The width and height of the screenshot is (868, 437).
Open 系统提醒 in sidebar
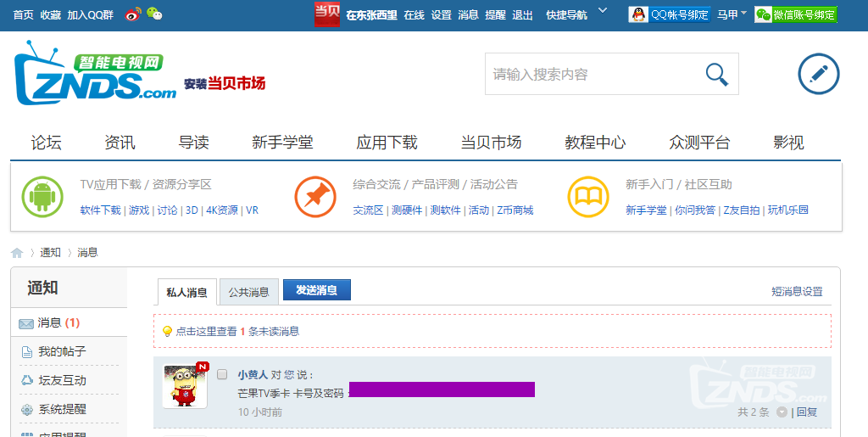point(62,409)
